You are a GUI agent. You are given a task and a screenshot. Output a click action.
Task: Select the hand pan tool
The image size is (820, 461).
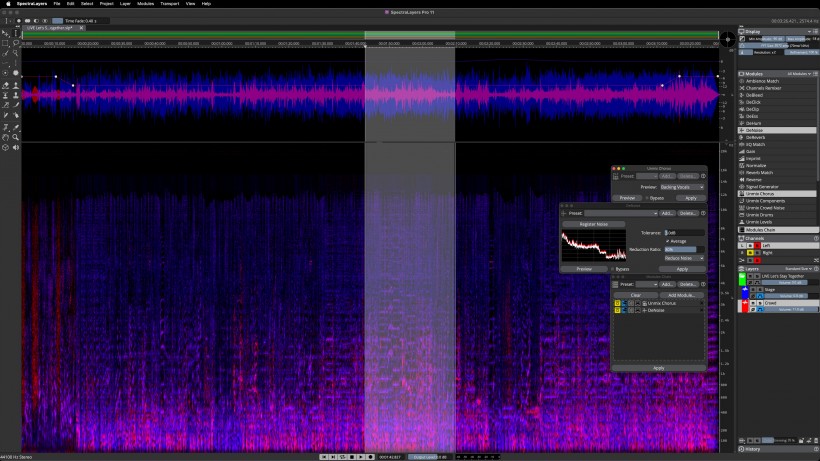tap(5, 137)
